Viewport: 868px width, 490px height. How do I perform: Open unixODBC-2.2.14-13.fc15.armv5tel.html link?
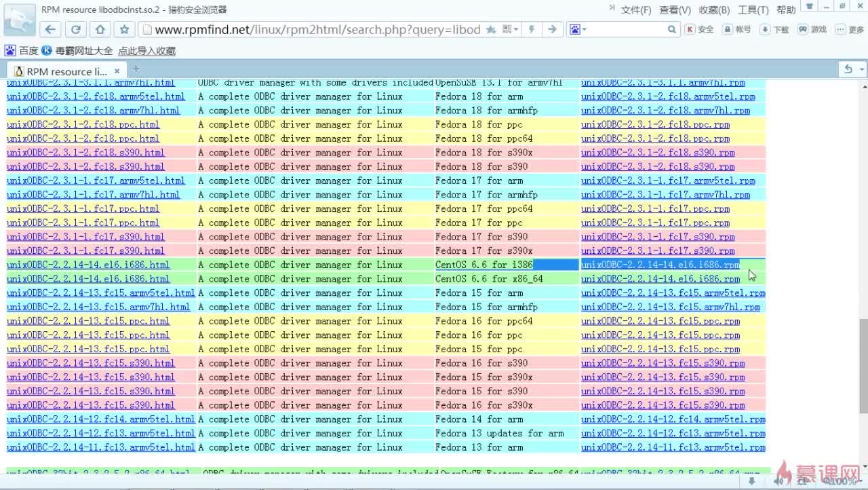[101, 293]
